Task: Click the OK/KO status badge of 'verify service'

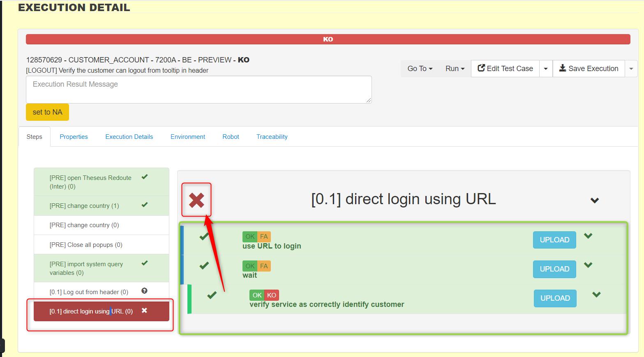Action: pos(264,295)
